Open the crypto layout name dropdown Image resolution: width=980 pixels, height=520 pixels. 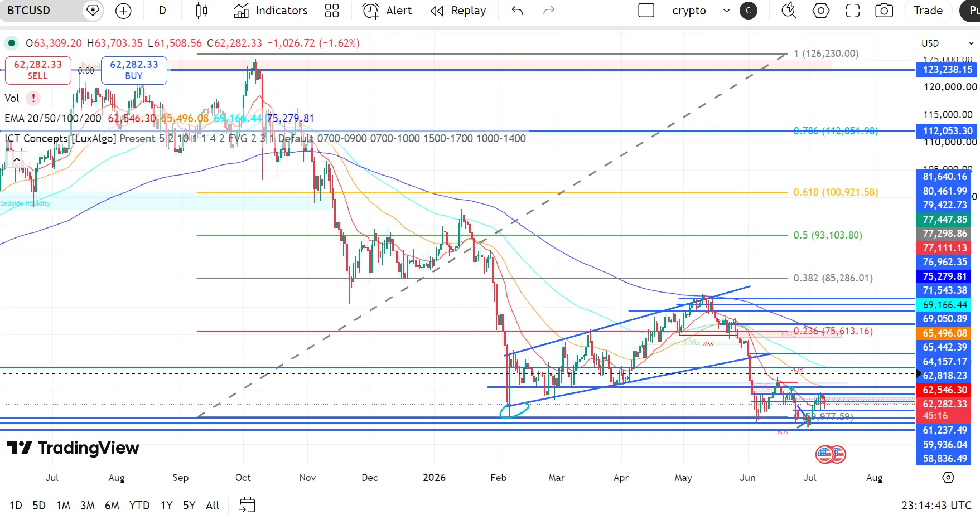(x=689, y=11)
